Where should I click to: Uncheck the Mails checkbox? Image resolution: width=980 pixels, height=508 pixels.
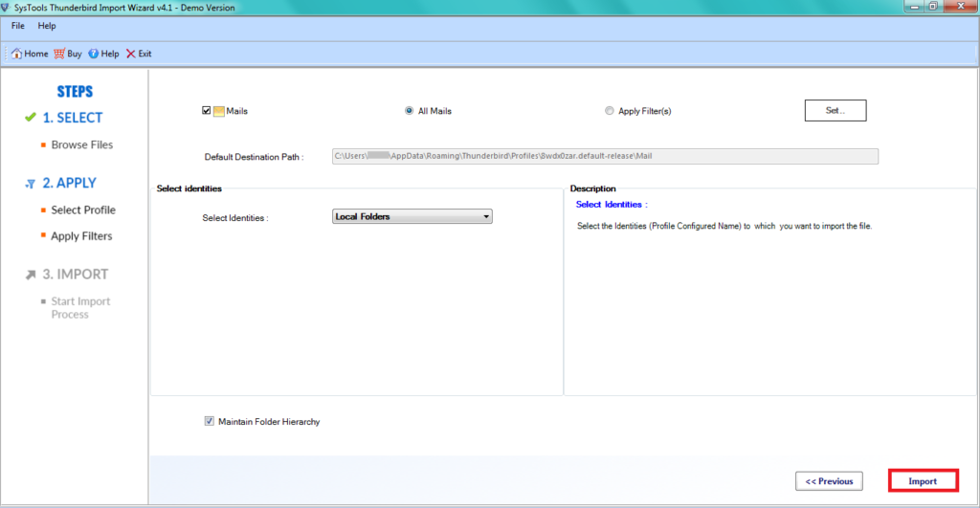click(207, 111)
